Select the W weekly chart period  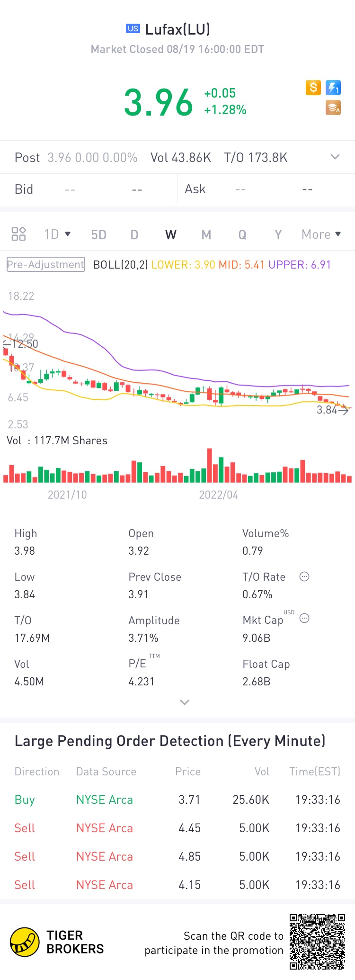pos(170,234)
